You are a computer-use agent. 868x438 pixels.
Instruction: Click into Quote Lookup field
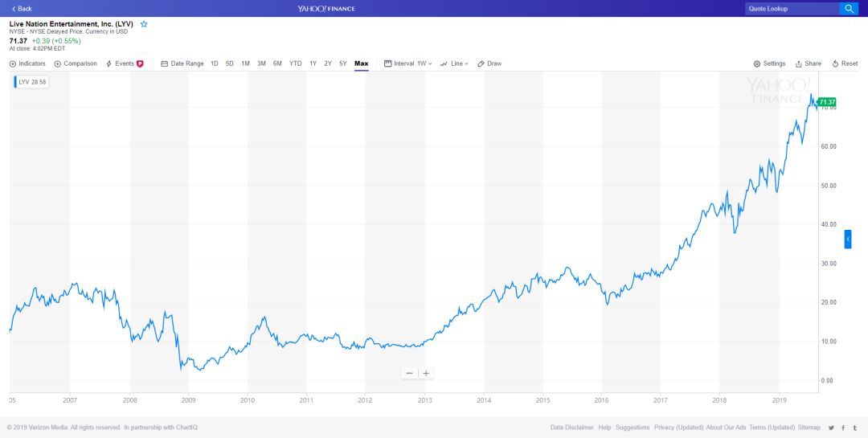pos(792,8)
